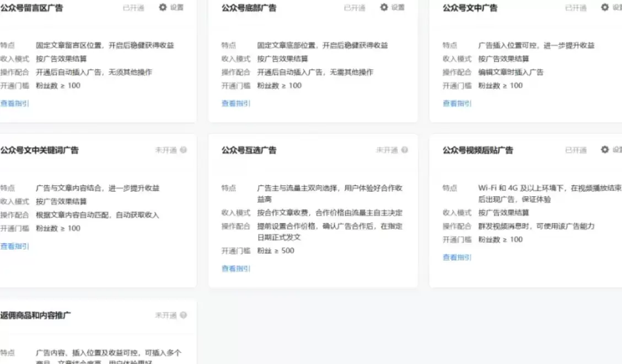This screenshot has width=622, height=364.
Task: Click text 固定文章留言区位置，开启后稳健获得收益
Action: (105, 45)
